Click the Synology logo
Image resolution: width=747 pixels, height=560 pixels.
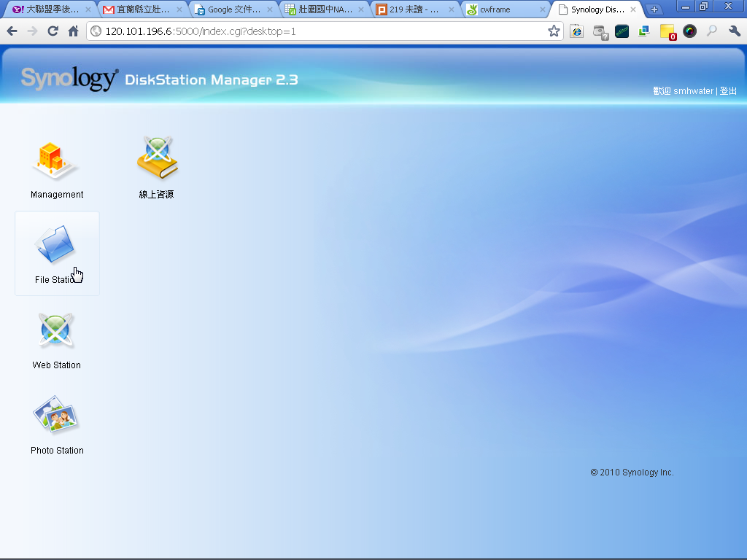(x=69, y=79)
